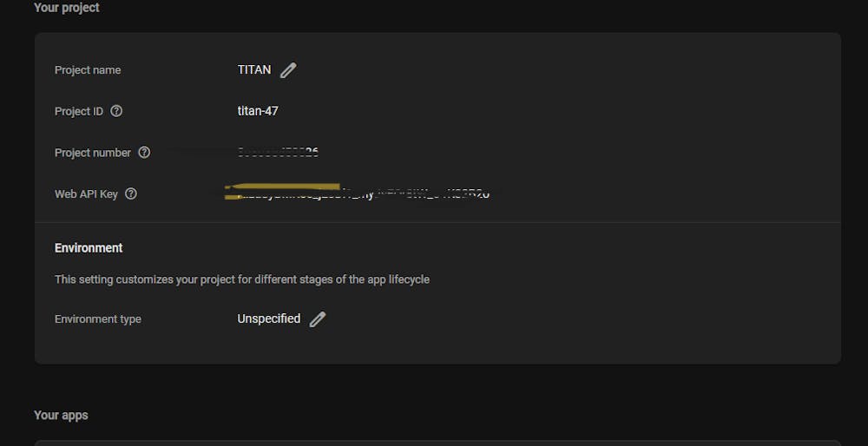Click the titan-47 project ID value
Screen dimensions: 868x446
tap(258, 111)
